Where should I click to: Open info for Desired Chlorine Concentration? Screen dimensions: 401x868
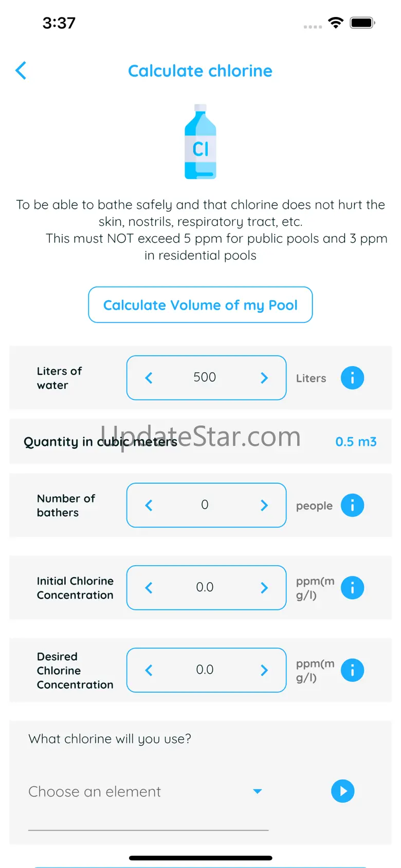(352, 670)
